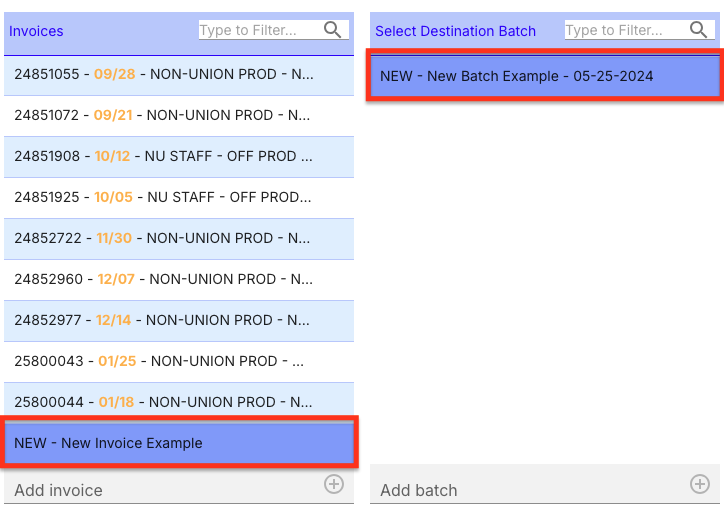Select invoice 24851908 NU STAFF row
Viewport: 724px width, 509px height.
tap(179, 157)
